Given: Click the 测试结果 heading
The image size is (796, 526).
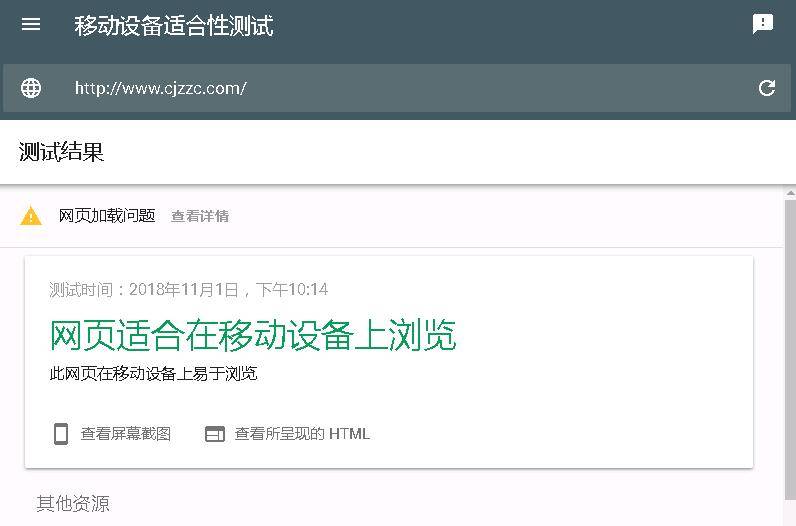Looking at the screenshot, I should [61, 152].
